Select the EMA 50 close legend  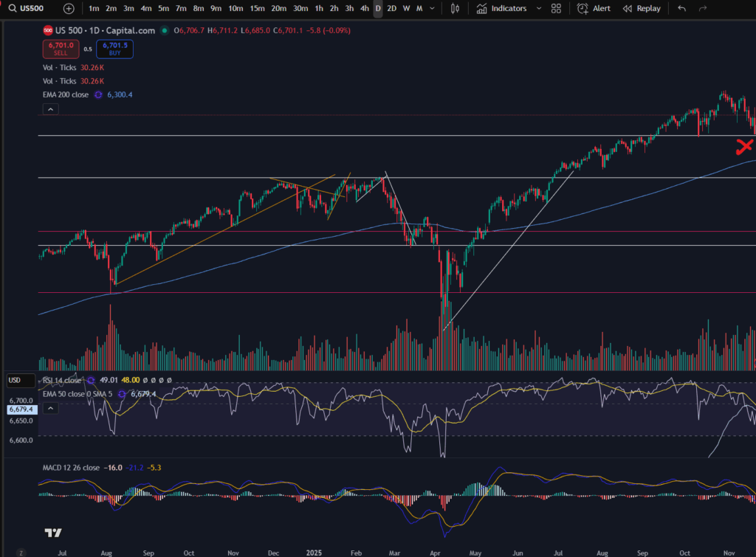pos(77,394)
